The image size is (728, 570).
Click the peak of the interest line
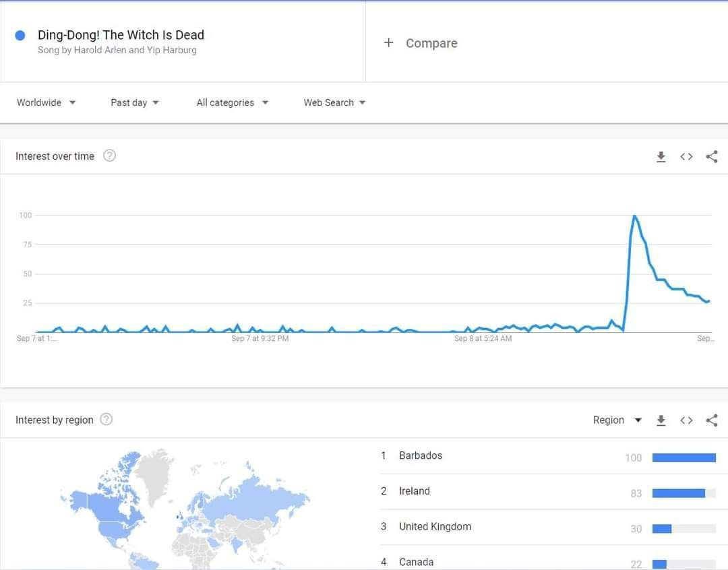634,216
